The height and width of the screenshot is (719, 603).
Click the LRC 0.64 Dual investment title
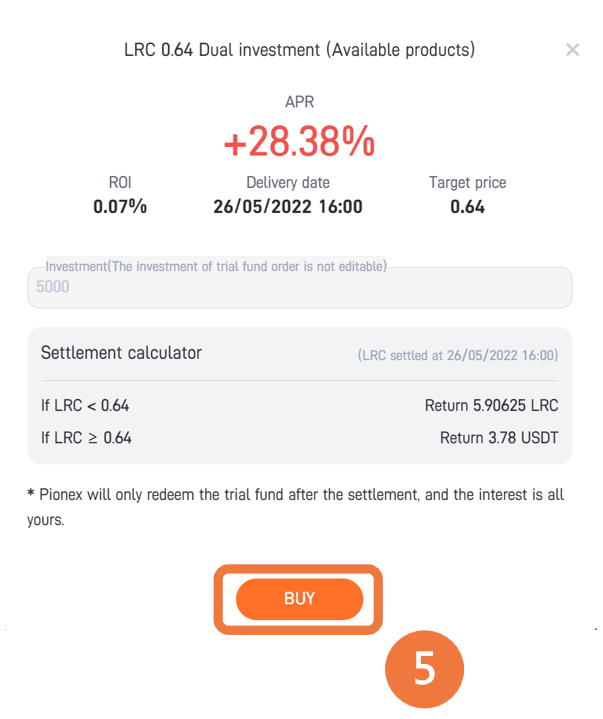tap(299, 50)
